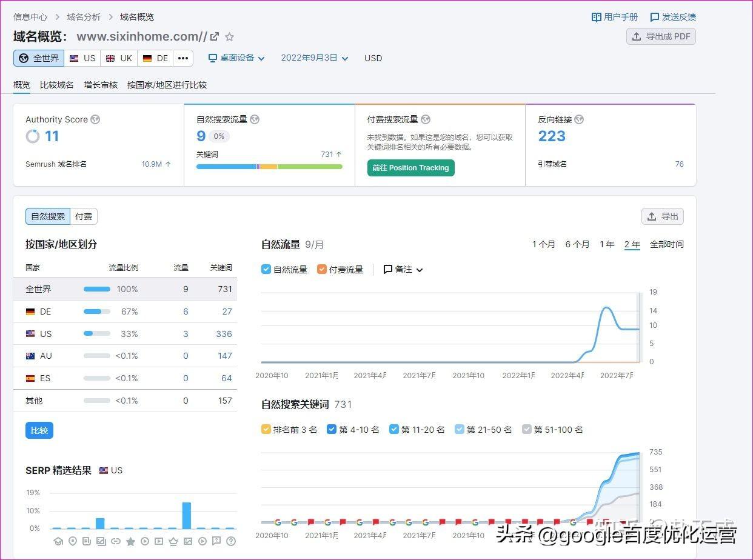Click the rectangular video SERP feature icon
The image size is (753, 560).
pos(159,541)
